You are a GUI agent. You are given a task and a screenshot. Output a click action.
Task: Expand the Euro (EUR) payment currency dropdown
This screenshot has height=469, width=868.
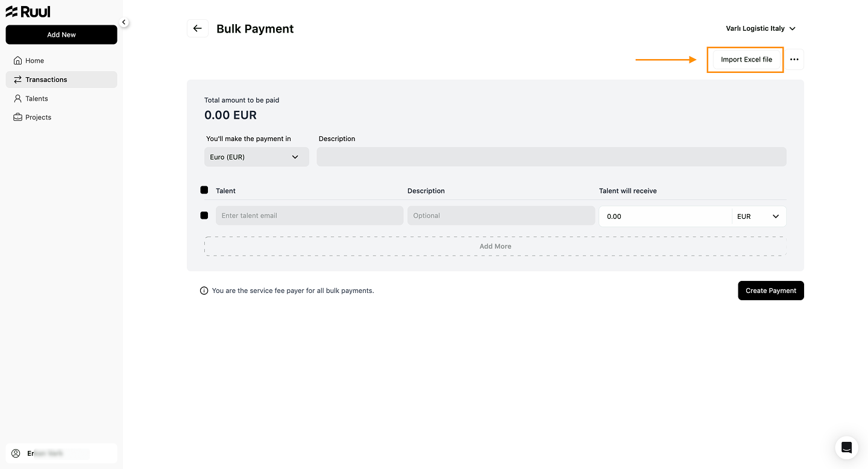[257, 157]
